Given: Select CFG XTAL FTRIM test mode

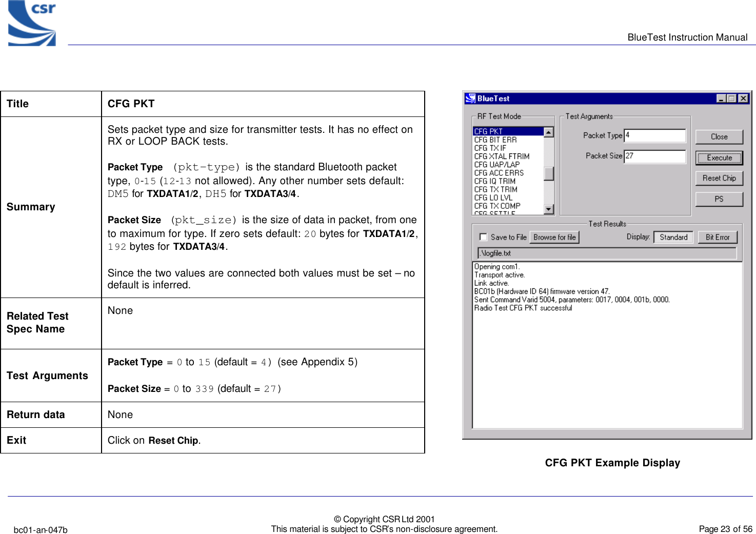Looking at the screenshot, I should coord(502,156).
